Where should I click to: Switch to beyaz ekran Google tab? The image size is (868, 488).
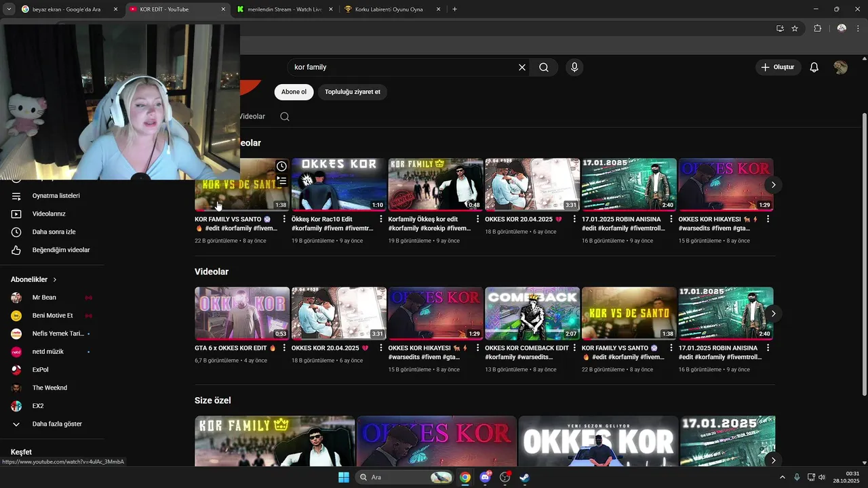point(68,9)
